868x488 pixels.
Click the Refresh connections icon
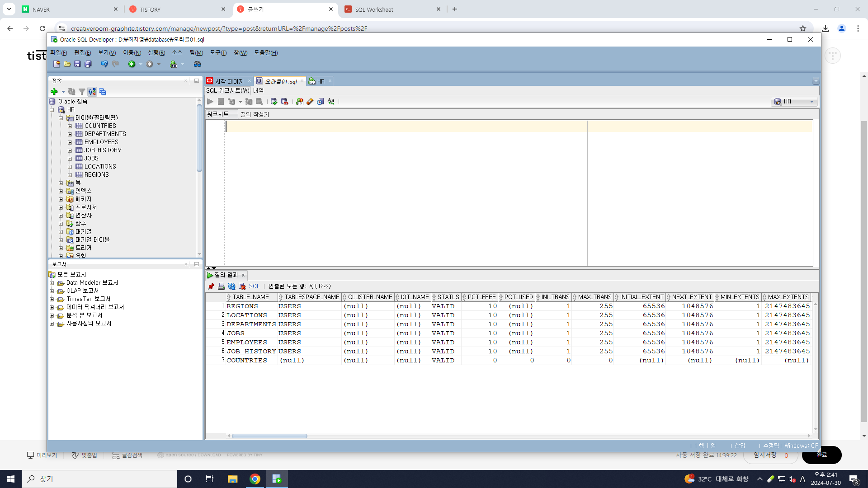[72, 92]
